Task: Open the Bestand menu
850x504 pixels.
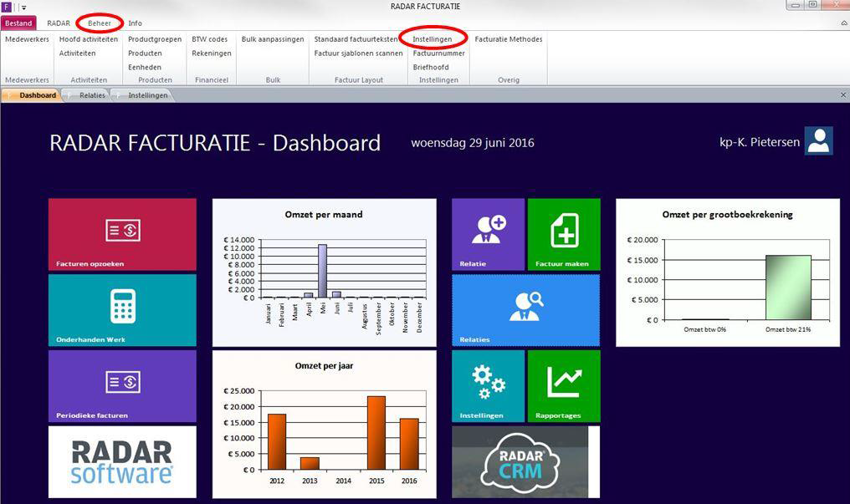Action: click(x=18, y=23)
